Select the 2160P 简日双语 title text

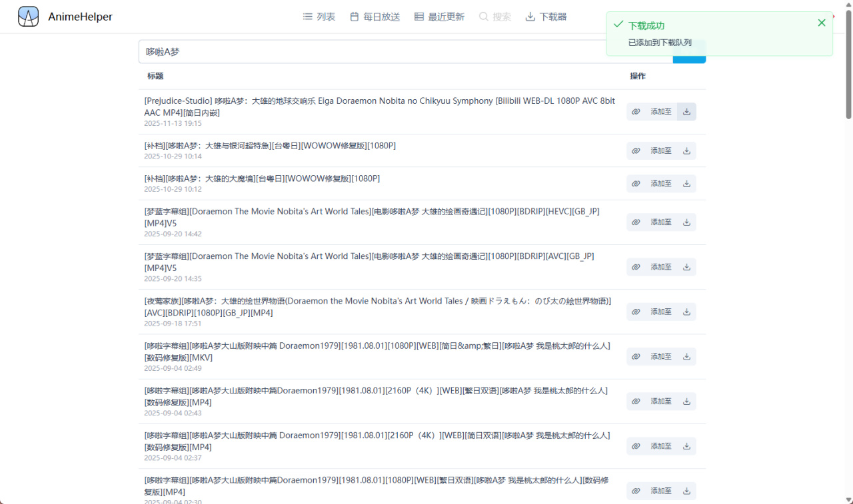coord(377,441)
